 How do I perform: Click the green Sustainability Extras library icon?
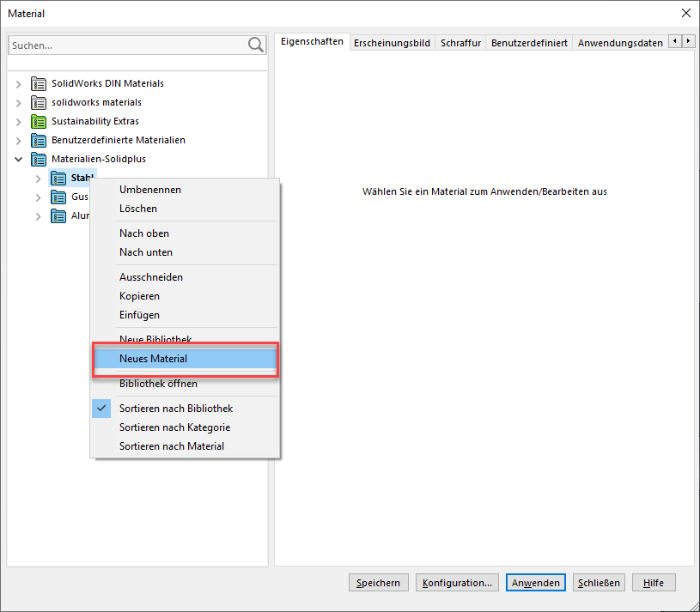tap(39, 122)
